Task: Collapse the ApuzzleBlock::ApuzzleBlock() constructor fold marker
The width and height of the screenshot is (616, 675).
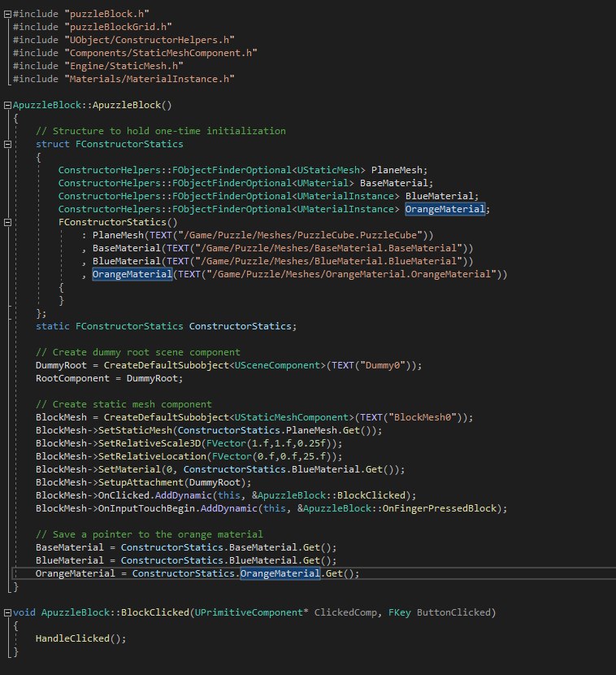Action: click(7, 105)
